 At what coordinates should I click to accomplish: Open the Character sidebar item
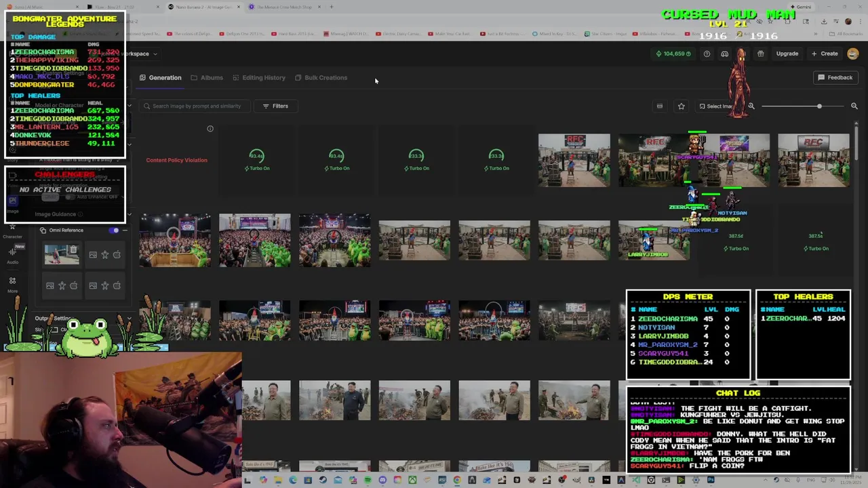12,230
